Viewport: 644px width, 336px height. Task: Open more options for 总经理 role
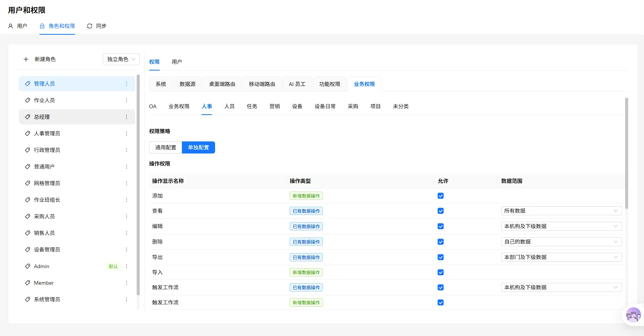127,117
